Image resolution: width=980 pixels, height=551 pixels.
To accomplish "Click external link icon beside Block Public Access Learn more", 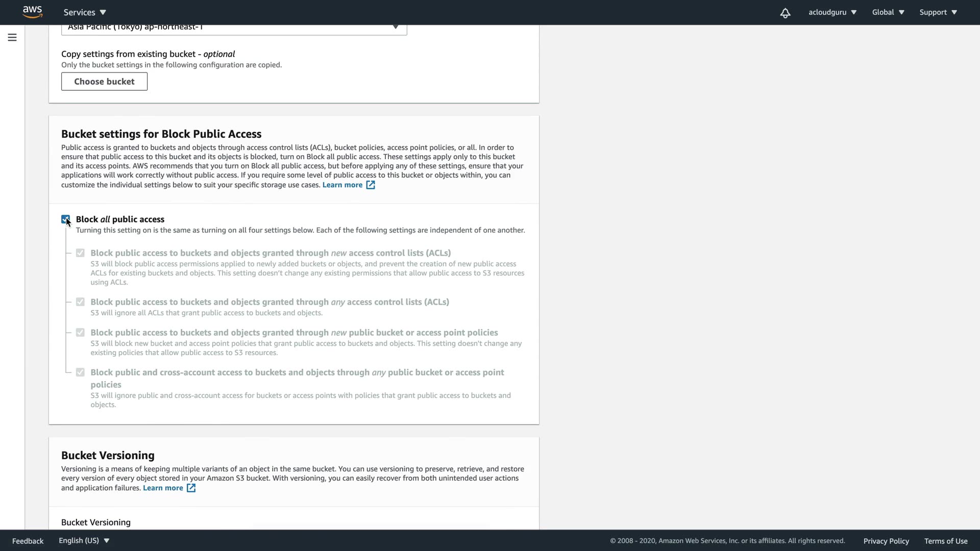I will pyautogui.click(x=371, y=185).
